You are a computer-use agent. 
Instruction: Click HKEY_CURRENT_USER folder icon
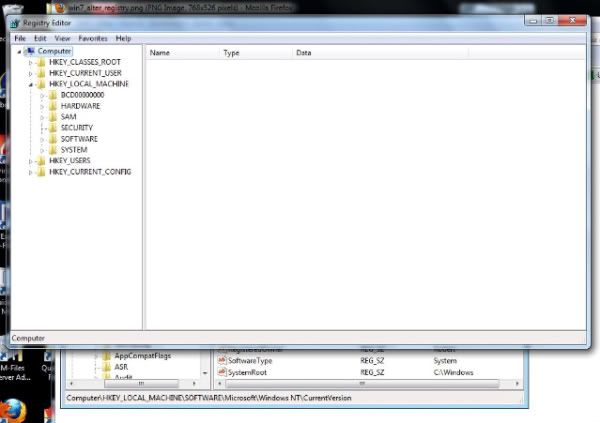[41, 73]
